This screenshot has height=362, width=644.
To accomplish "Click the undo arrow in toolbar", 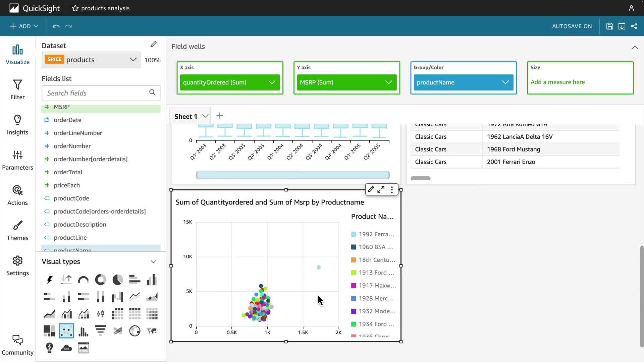I will (x=56, y=26).
